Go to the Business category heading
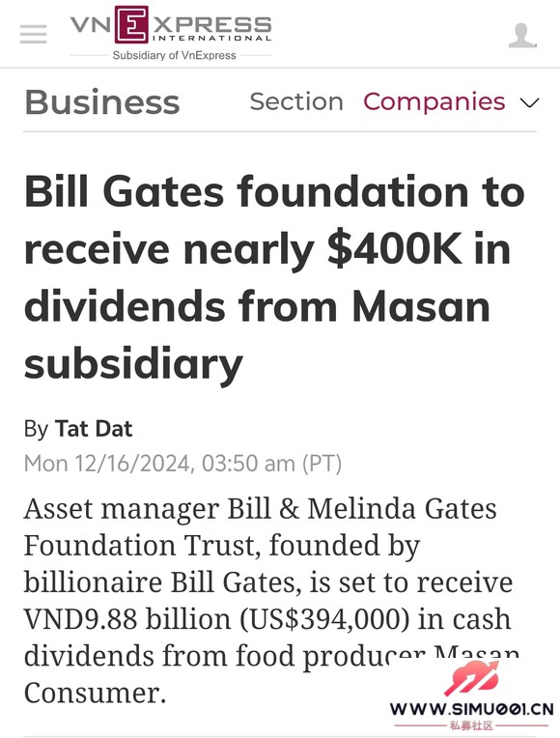Viewport: 560px width, 738px height. (x=102, y=102)
